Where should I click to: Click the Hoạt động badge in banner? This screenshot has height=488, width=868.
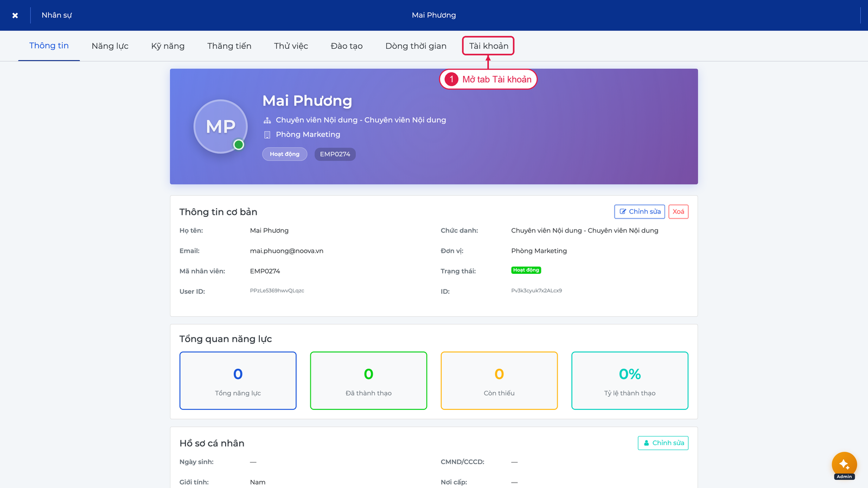[x=285, y=155]
